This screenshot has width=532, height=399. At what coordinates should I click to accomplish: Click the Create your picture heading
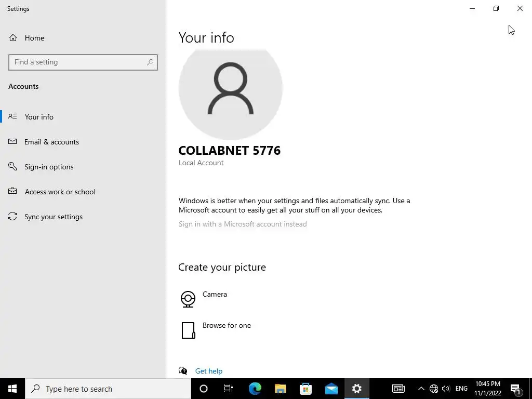click(x=222, y=268)
